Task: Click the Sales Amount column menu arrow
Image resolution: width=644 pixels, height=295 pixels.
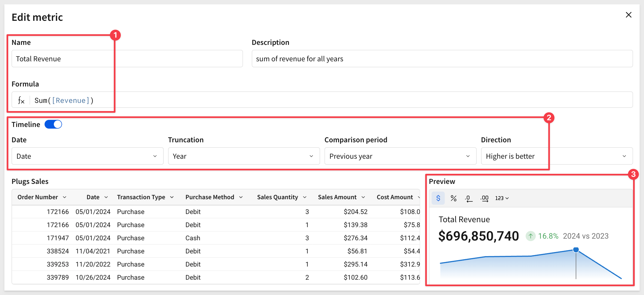Action: (x=363, y=197)
